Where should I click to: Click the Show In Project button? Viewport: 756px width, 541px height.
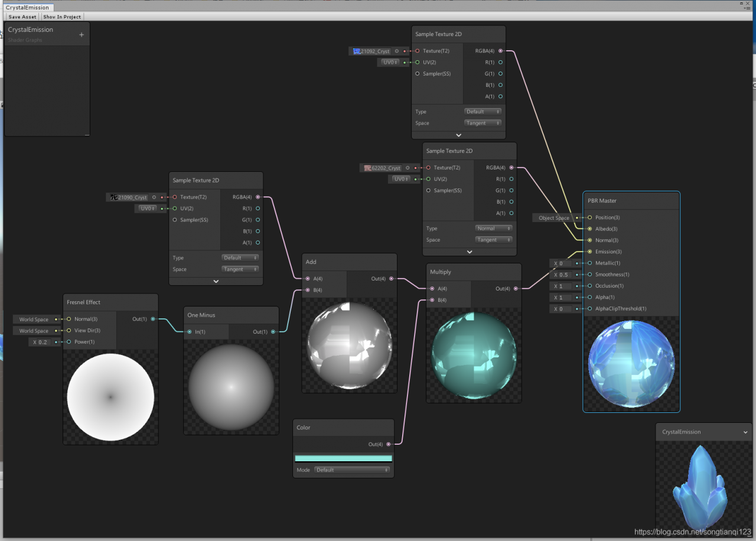(x=62, y=17)
